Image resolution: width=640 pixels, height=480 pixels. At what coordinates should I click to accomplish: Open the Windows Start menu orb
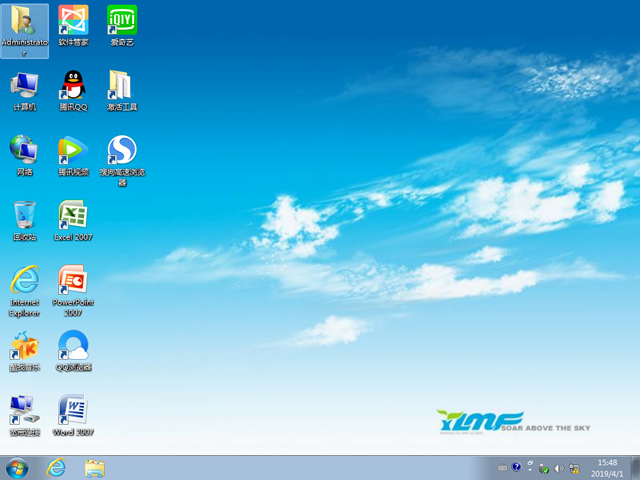(17, 468)
